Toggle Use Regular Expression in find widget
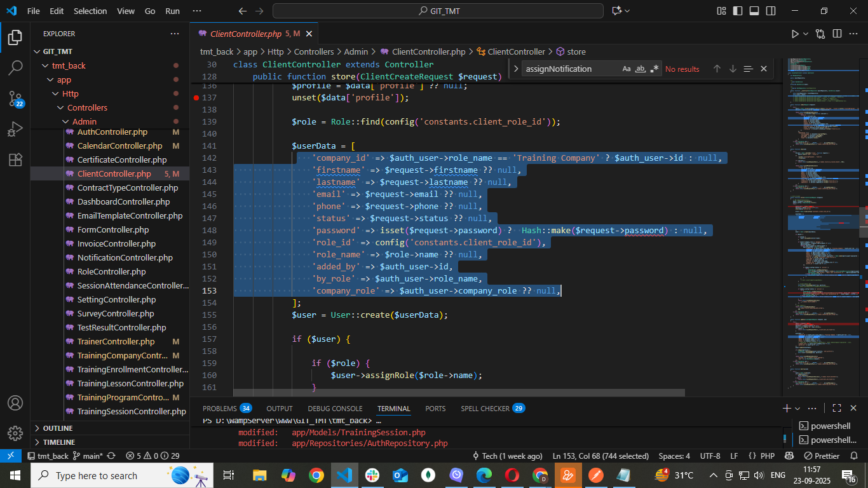 654,69
